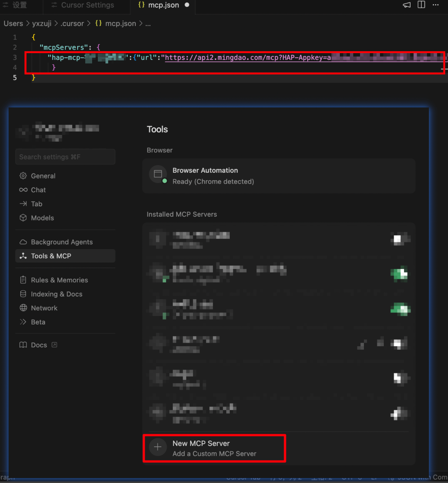448x483 pixels.
Task: Switch to the Cursor Settings tab
Action: tap(87, 5)
